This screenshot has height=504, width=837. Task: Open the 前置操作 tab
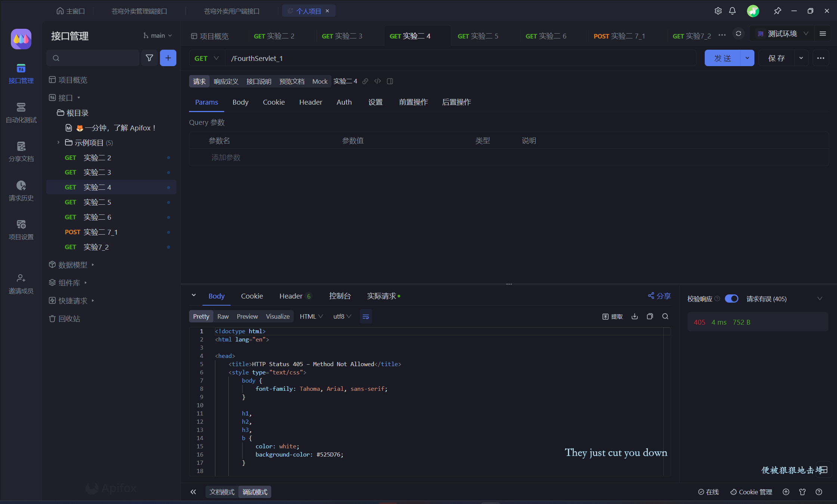point(413,102)
